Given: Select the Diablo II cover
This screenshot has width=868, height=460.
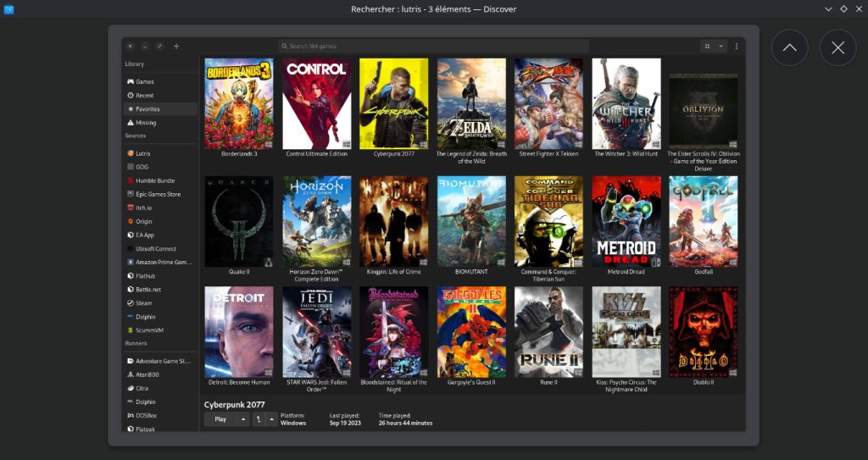Looking at the screenshot, I should pyautogui.click(x=703, y=331).
